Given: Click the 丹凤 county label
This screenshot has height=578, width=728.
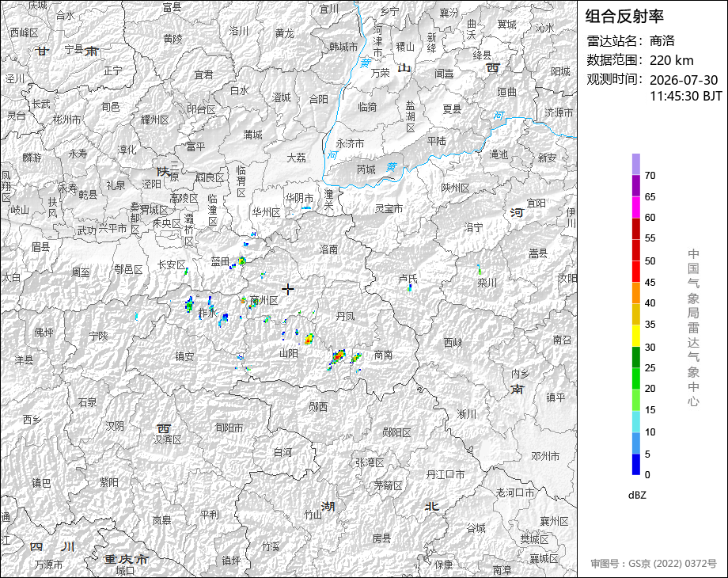Looking at the screenshot, I should point(345,317).
